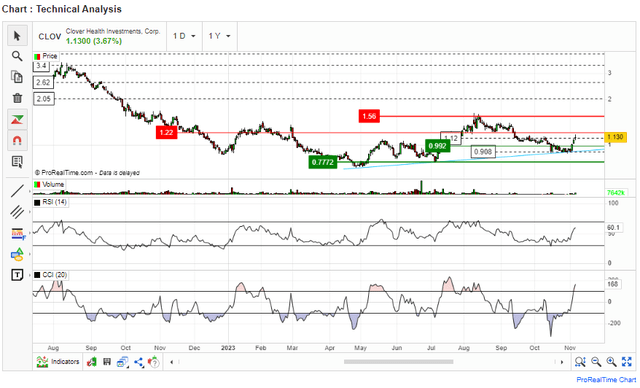Click Clover Health Investments, Corp. name

(x=113, y=31)
